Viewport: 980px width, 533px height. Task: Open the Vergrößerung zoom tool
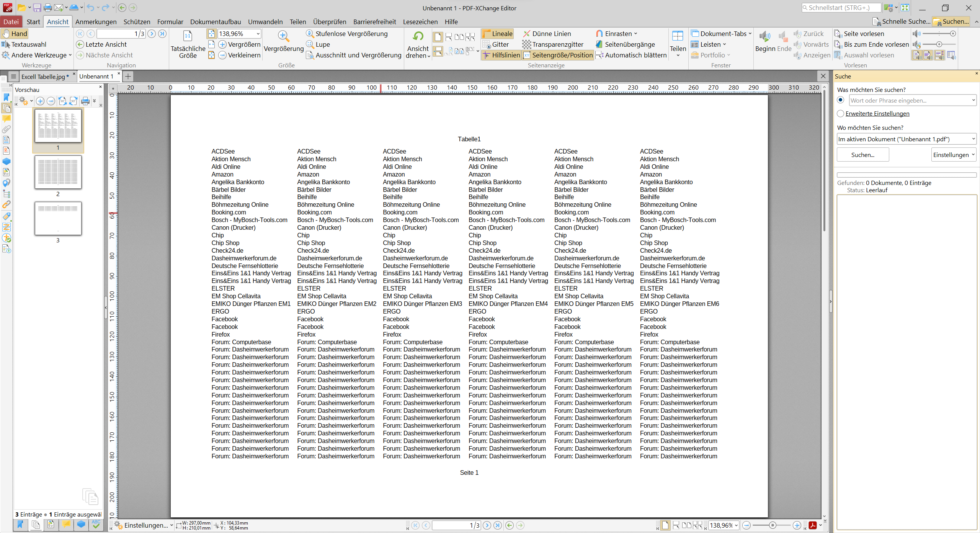[x=284, y=41]
